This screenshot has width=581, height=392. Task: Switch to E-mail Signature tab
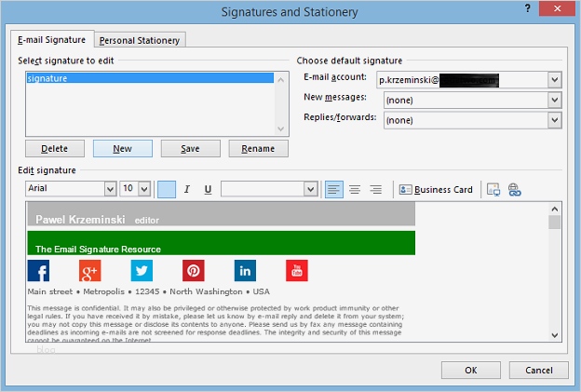[52, 40]
